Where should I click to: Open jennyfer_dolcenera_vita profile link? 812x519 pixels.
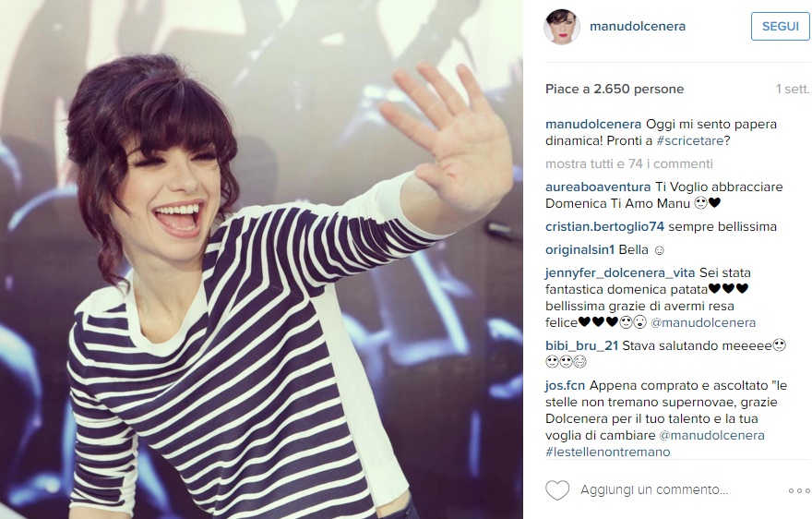coord(620,272)
